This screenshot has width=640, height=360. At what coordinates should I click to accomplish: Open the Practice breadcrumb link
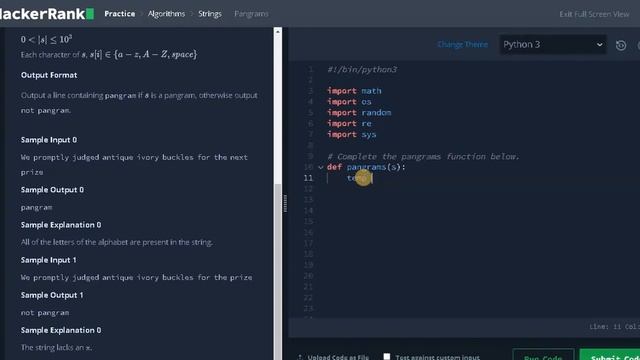click(120, 14)
